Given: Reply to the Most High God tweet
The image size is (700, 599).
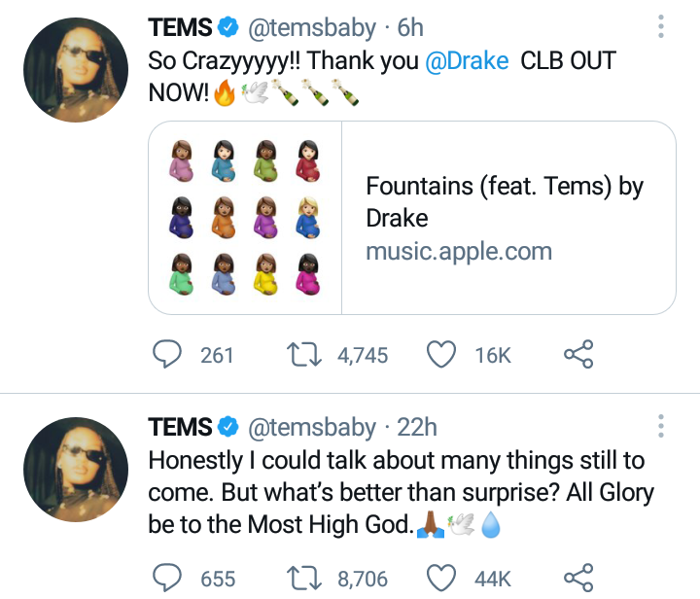Looking at the screenshot, I should click(x=168, y=577).
